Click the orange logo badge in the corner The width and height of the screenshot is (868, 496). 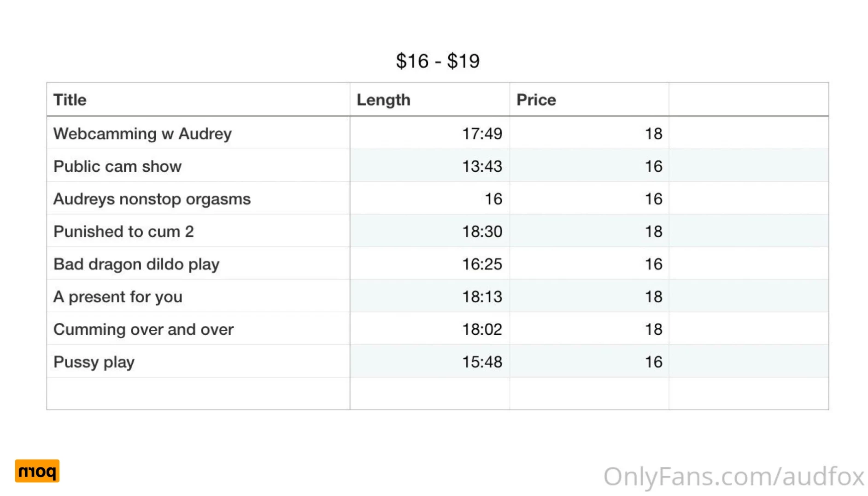point(37,471)
